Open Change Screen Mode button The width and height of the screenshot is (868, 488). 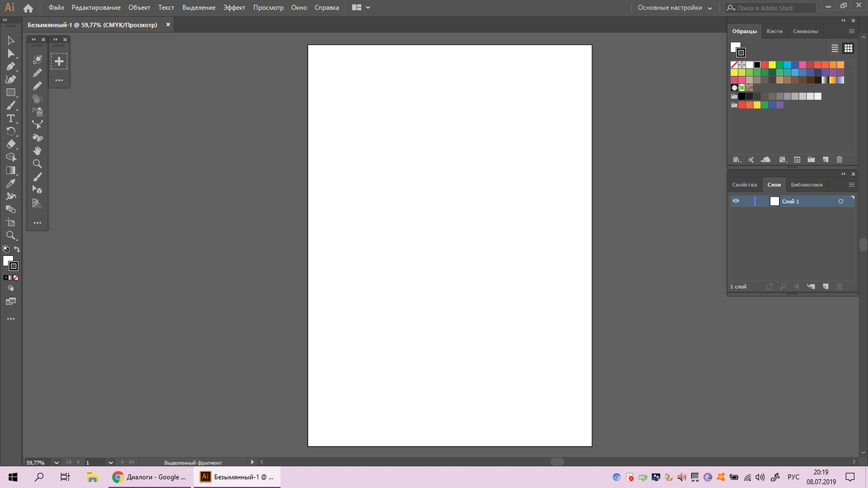tap(11, 301)
